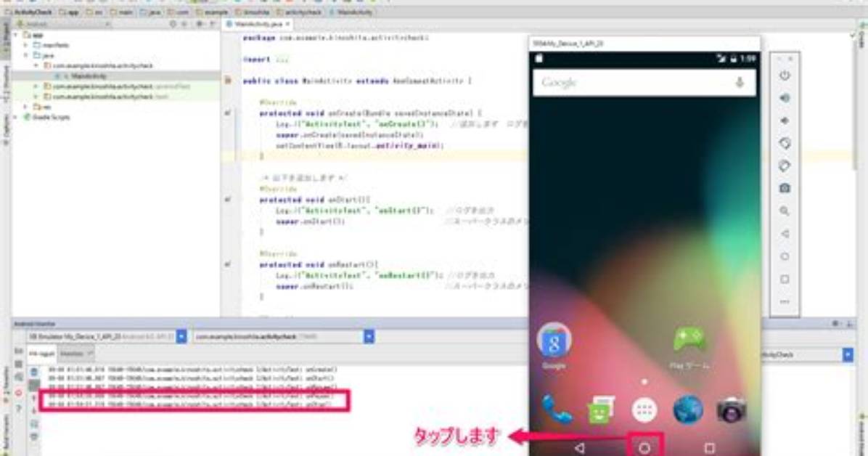The image size is (868, 456).
Task: Launch the Browser globe app in the dock
Action: pyautogui.click(x=688, y=410)
